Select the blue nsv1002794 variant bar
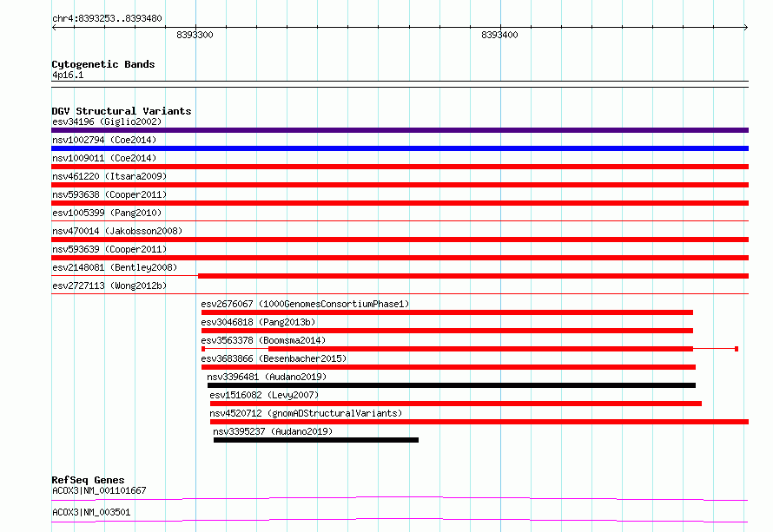 point(400,148)
